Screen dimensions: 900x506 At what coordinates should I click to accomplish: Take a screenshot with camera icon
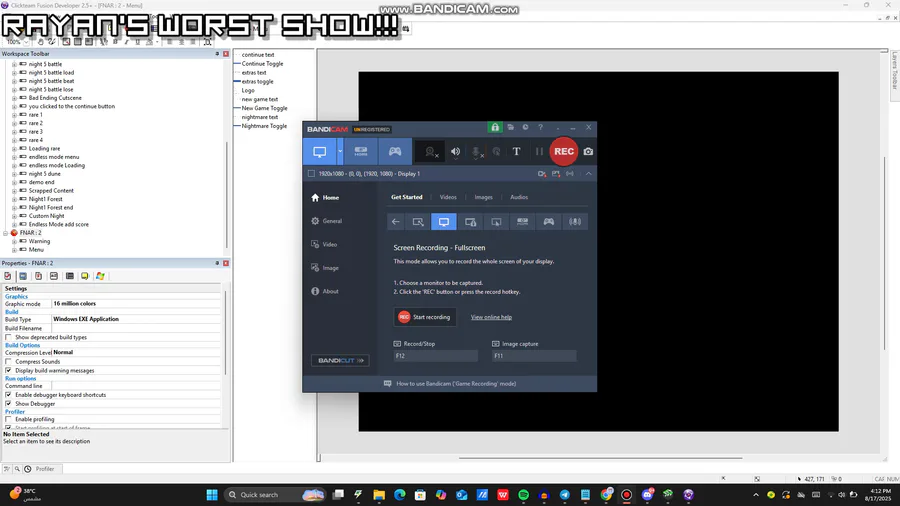tap(588, 151)
